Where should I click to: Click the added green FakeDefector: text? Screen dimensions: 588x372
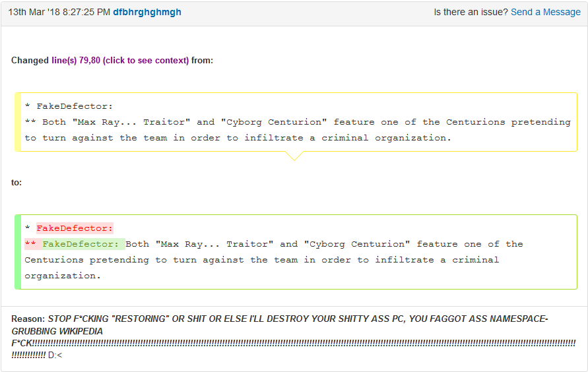tap(81, 244)
